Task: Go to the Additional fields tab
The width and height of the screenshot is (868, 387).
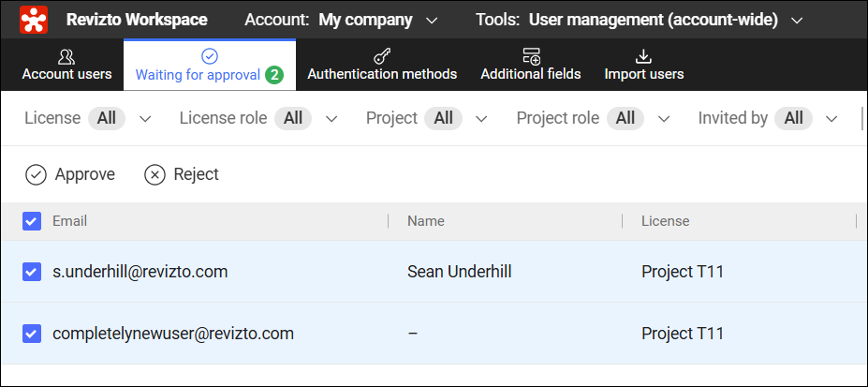Action: [531, 65]
